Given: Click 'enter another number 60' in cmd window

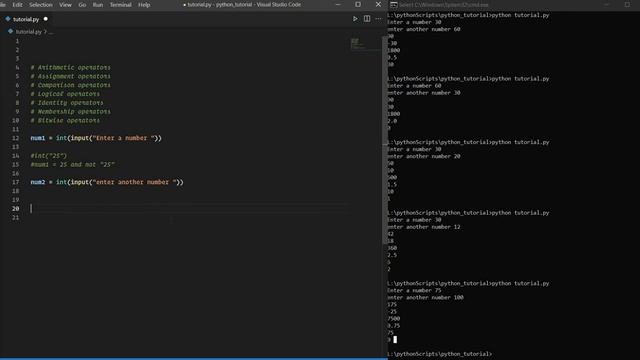Looking at the screenshot, I should [x=424, y=29].
